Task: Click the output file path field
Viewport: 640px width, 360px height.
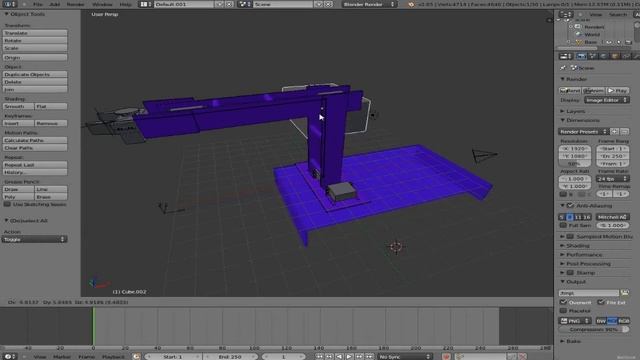Action: [589, 293]
